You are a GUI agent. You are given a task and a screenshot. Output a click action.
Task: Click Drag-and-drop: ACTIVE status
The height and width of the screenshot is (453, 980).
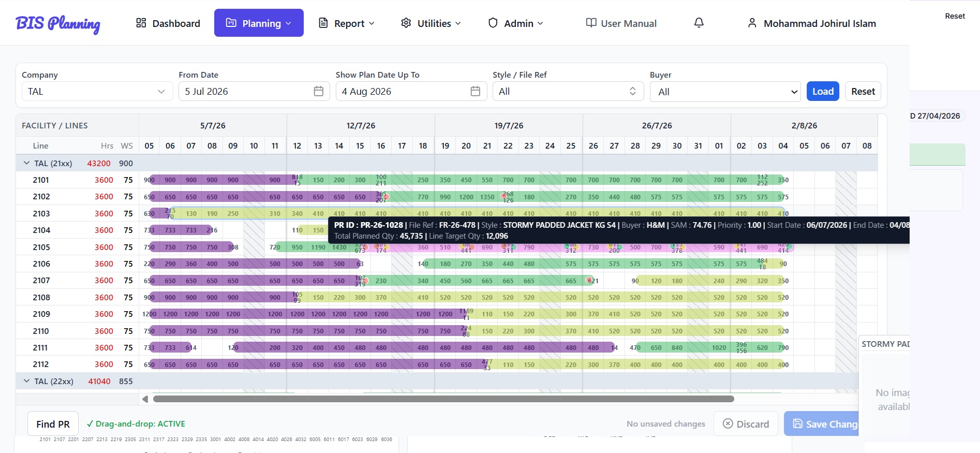[136, 423]
